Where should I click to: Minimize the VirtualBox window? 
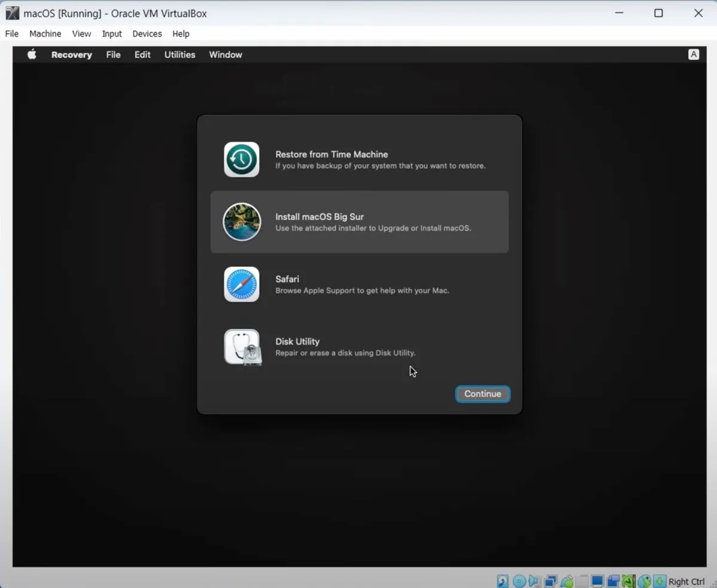click(x=618, y=13)
